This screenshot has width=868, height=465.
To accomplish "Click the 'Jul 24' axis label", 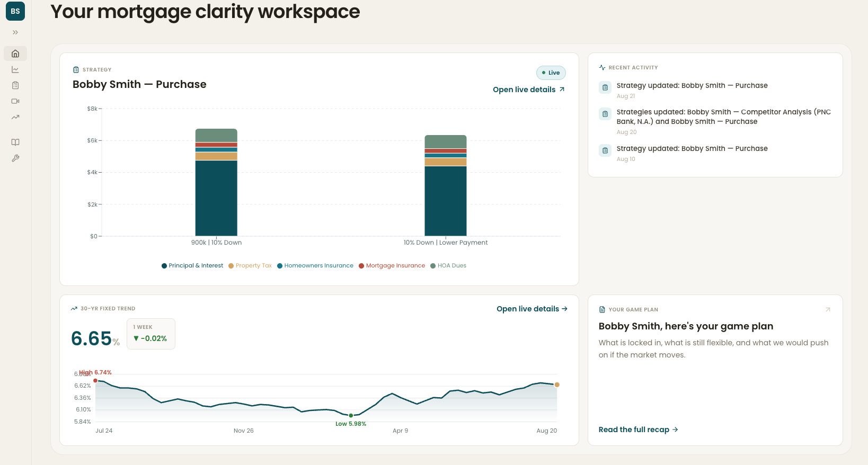I will click(x=104, y=431).
